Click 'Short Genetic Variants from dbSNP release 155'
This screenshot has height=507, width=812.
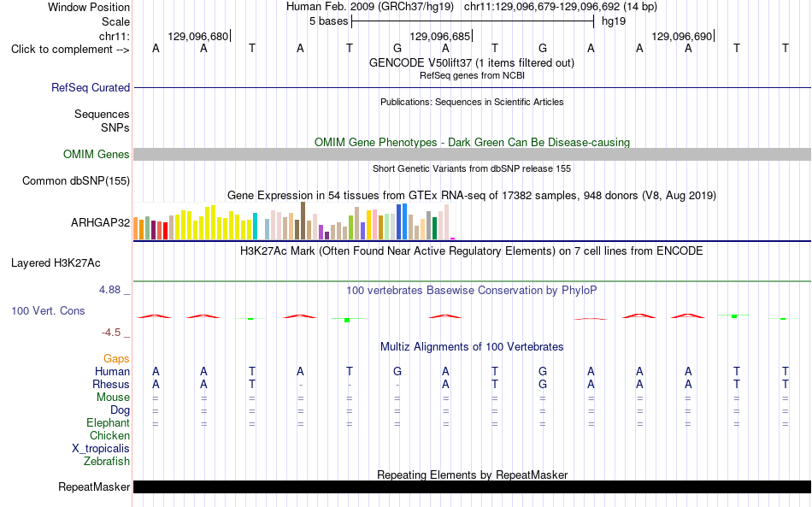click(x=472, y=168)
